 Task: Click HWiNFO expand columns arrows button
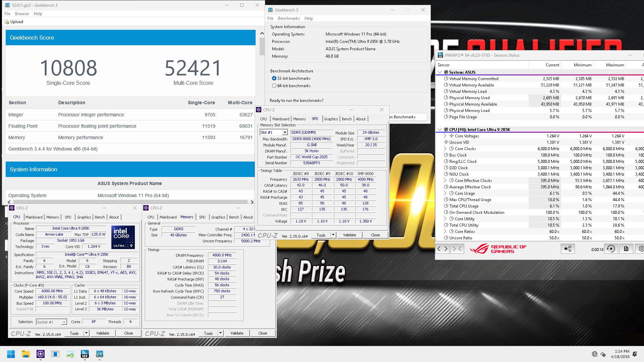[442, 249]
